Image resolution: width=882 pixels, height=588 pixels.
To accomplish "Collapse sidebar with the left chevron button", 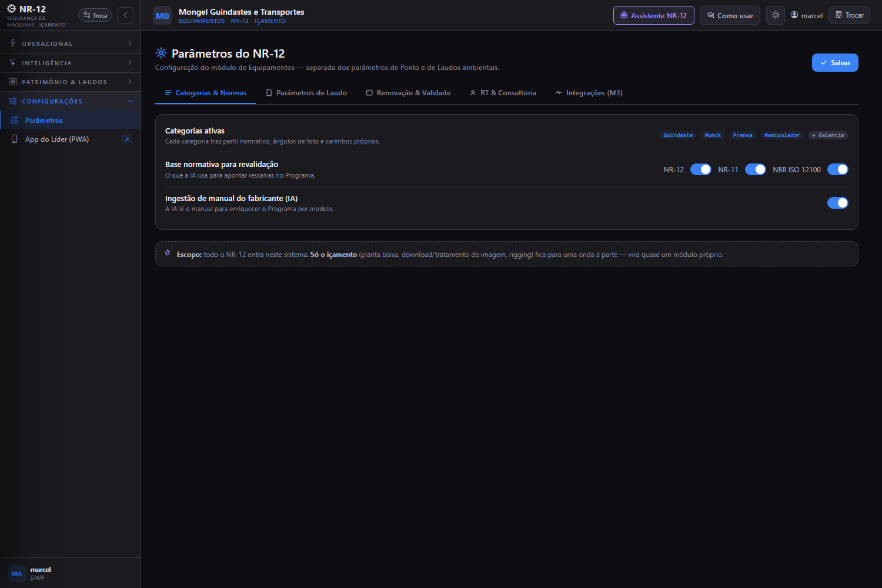I will click(x=125, y=15).
